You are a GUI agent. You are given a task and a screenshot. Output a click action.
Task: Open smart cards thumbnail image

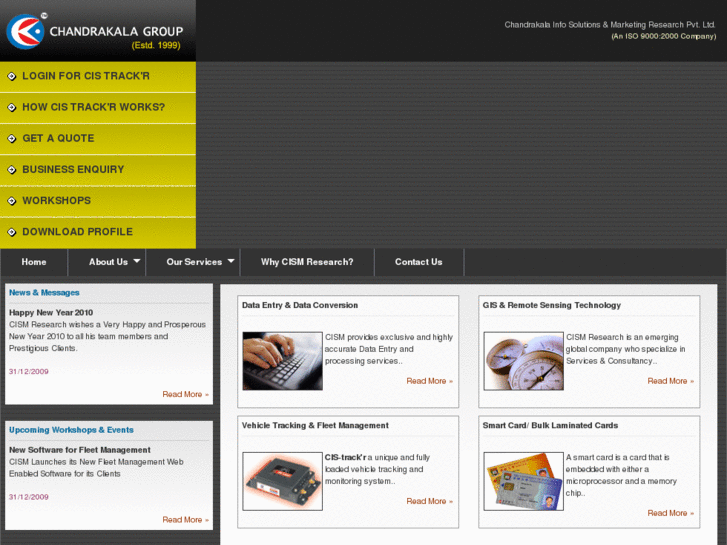523,481
